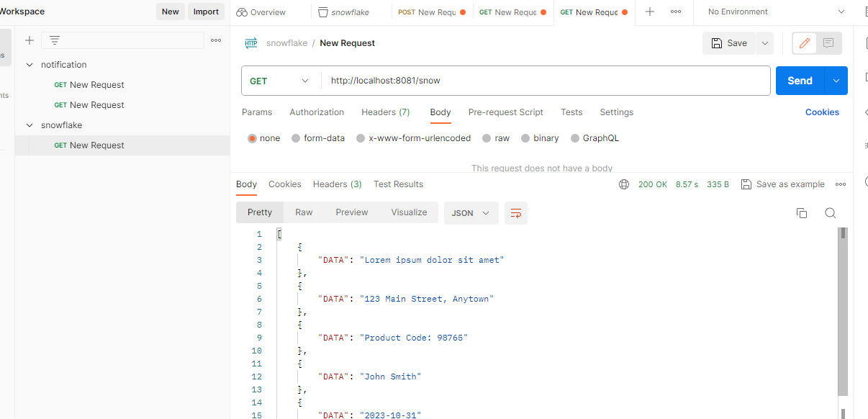
Task: Click the network globe icon near status
Action: point(624,184)
